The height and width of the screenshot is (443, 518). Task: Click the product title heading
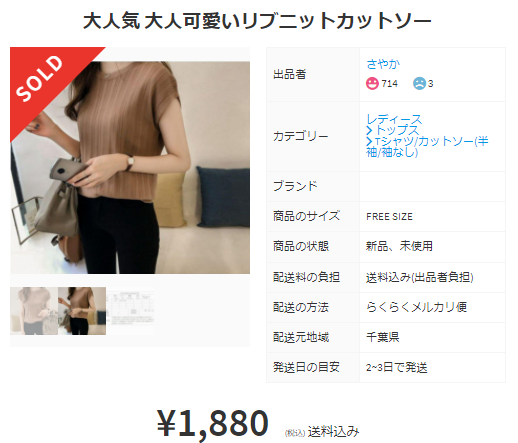pos(257,21)
